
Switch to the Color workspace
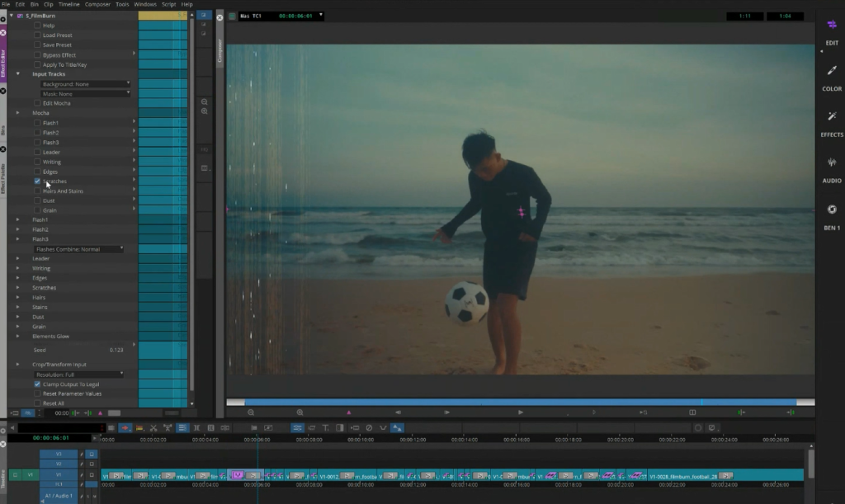(831, 72)
